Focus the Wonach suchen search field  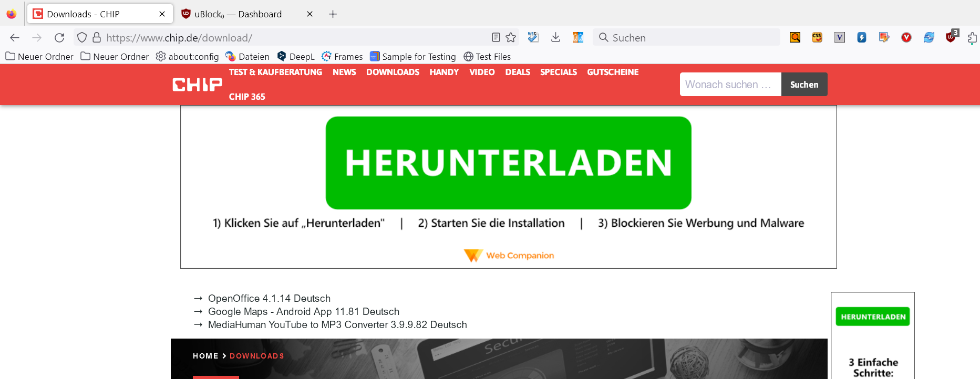(x=730, y=85)
